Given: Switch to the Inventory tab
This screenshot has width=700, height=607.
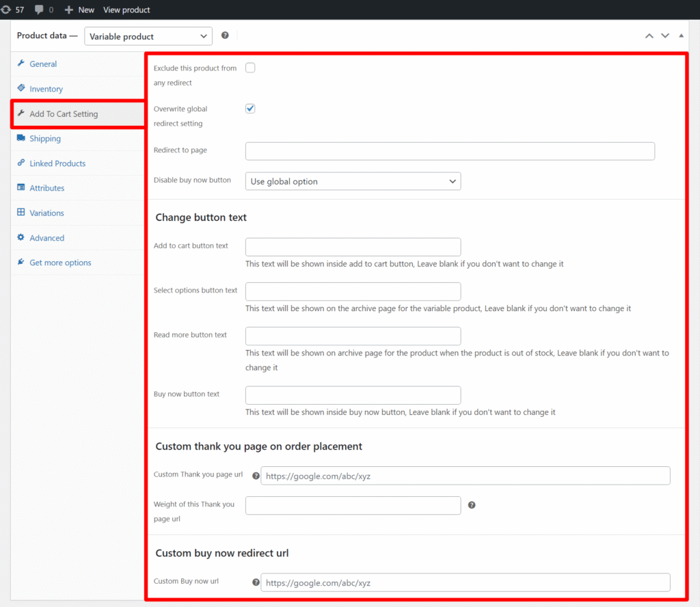Looking at the screenshot, I should (x=46, y=89).
